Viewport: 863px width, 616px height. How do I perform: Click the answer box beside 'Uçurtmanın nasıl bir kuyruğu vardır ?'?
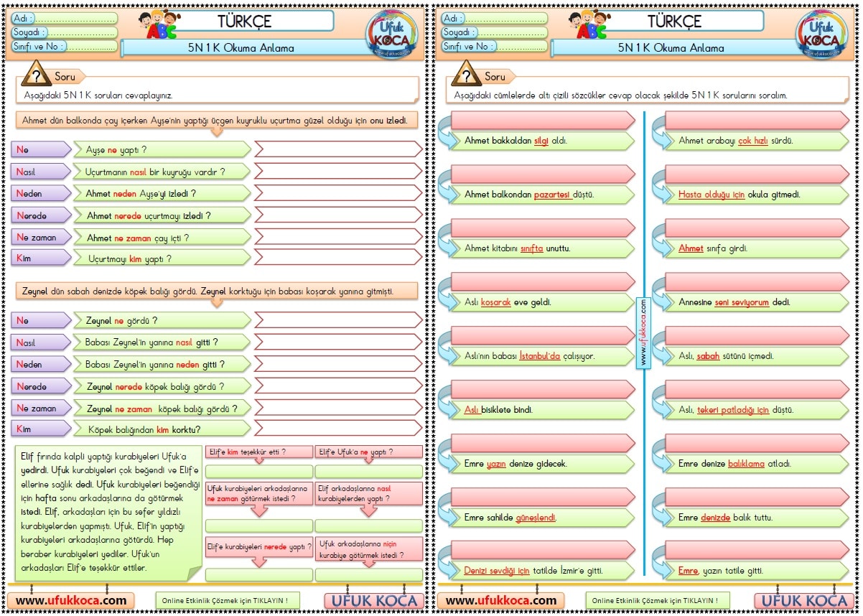(x=338, y=172)
